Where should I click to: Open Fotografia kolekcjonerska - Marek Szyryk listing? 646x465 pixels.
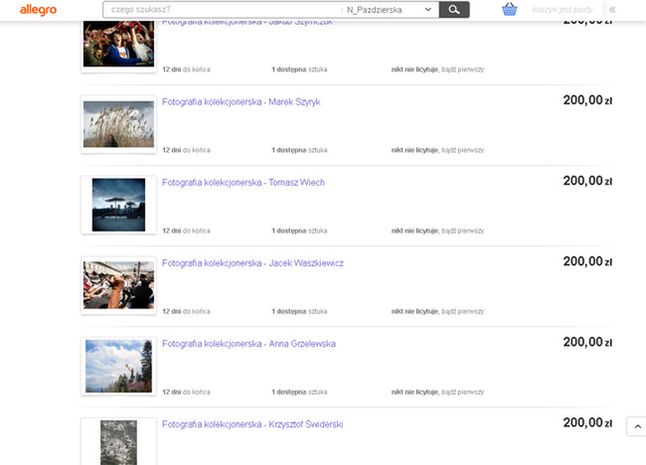pyautogui.click(x=241, y=102)
